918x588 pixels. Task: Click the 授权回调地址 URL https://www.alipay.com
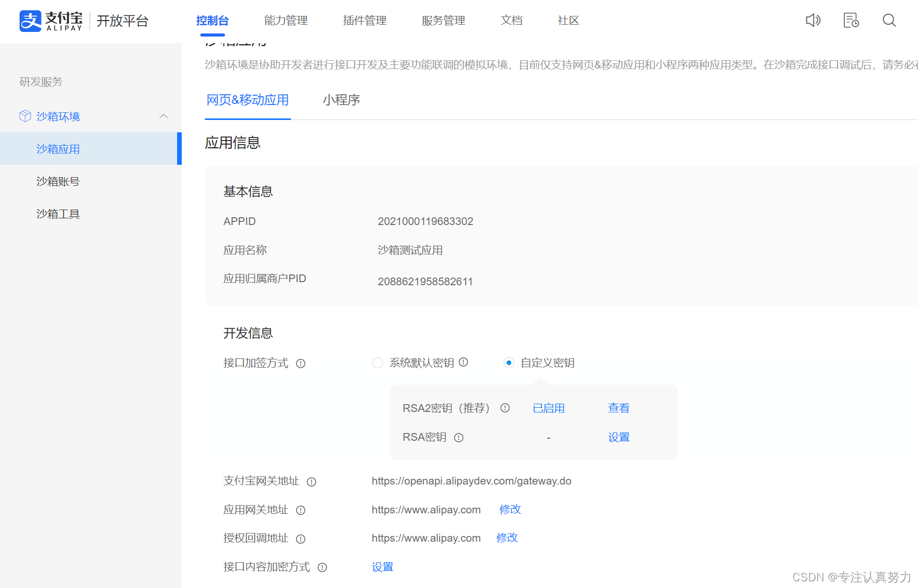point(426,538)
